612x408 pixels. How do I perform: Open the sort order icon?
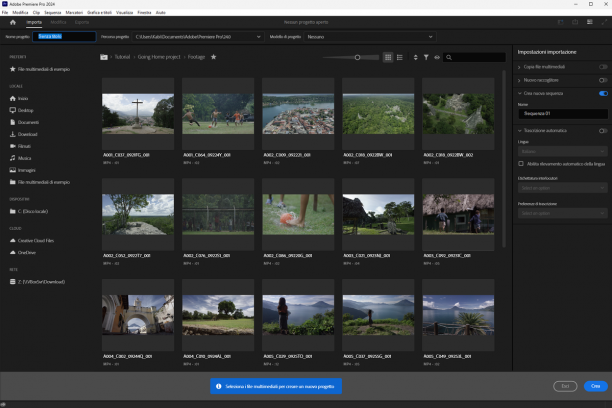click(415, 57)
